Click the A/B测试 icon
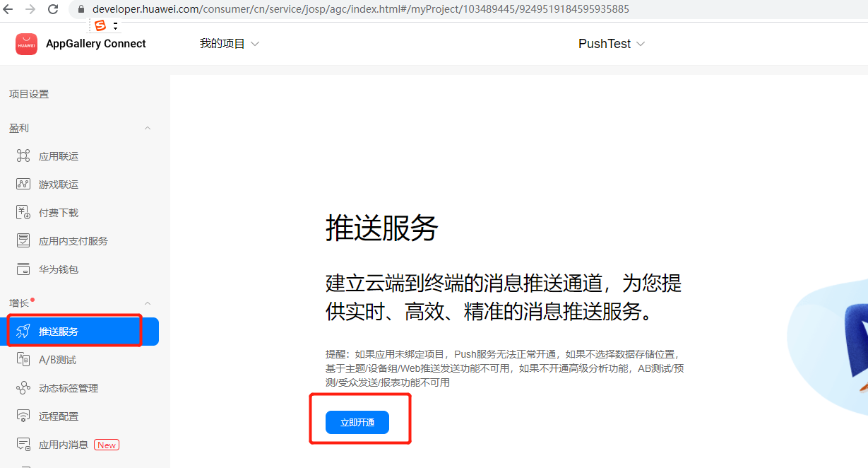Screen dimensions: 868x468 23,360
